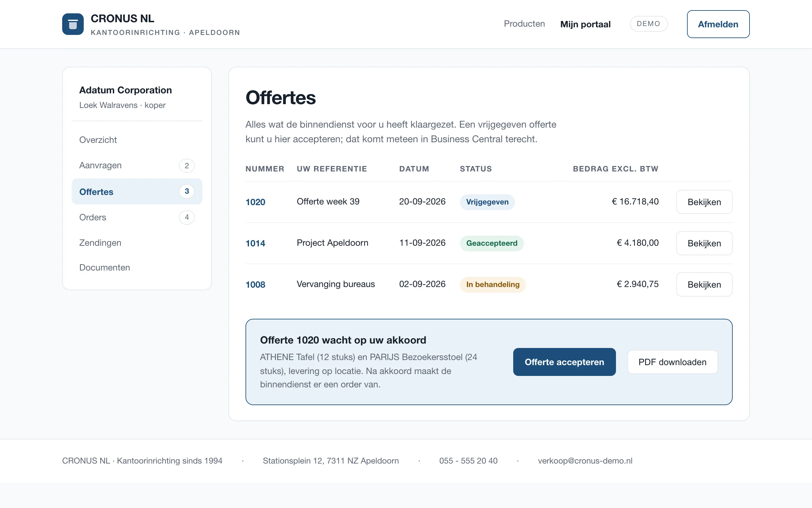Viewport: 812px width, 508px height.
Task: Open Overzicht in the sidebar
Action: [137, 140]
